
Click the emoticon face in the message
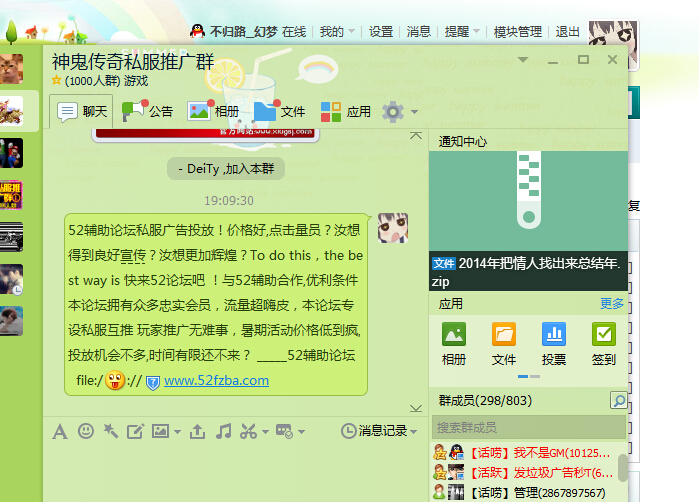[115, 380]
